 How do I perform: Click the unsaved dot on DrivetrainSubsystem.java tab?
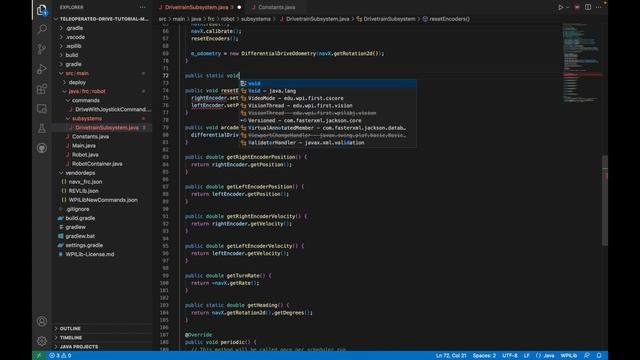tap(239, 7)
